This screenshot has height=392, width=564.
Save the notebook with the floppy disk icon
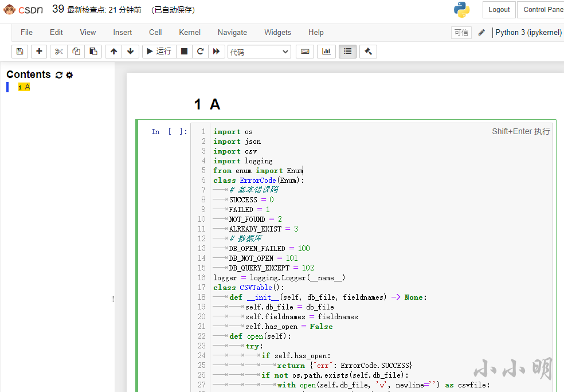click(x=20, y=52)
